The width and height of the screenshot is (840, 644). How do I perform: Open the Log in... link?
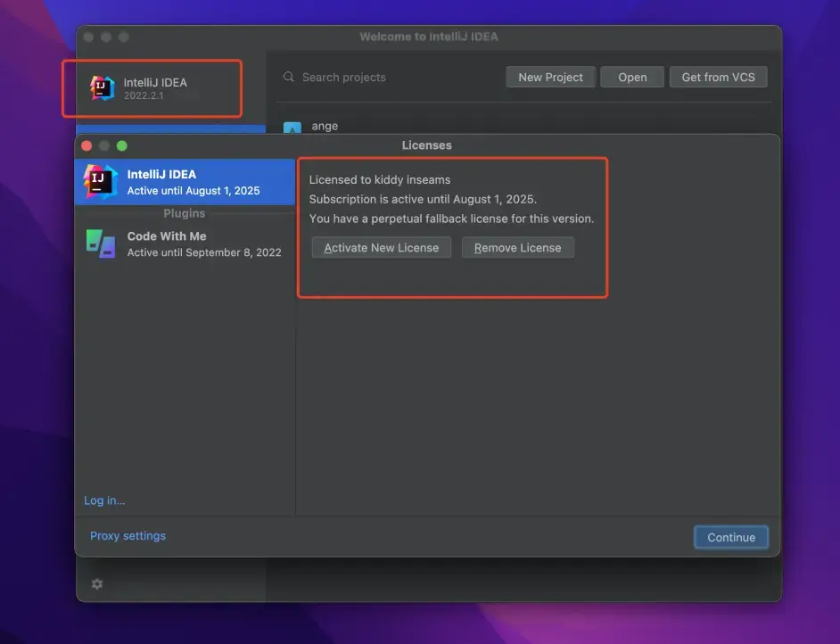[104, 500]
